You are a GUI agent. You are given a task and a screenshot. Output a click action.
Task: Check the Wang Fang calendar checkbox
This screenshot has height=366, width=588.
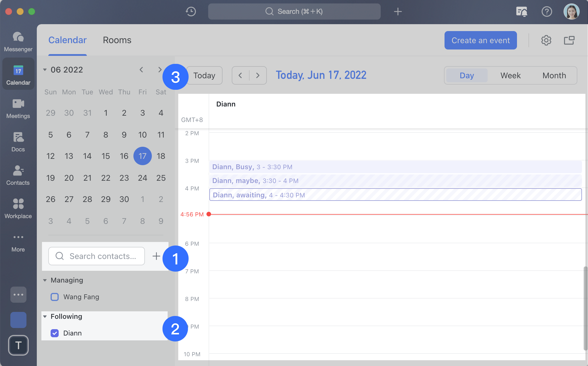click(54, 297)
